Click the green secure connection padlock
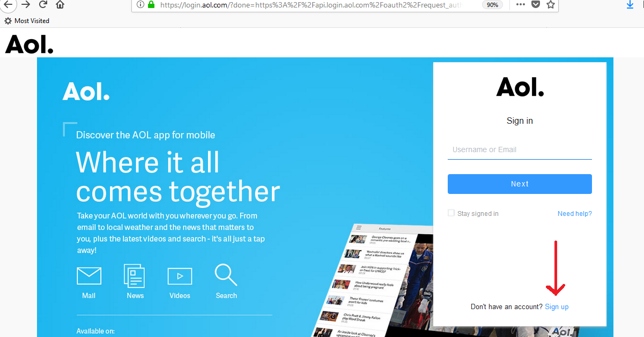Viewport: 644px width, 337px height. pos(151,5)
